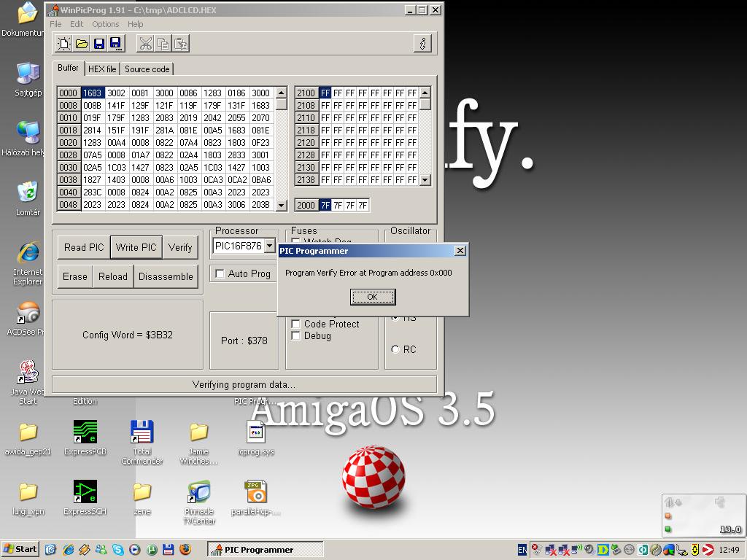Viewport: 747px width, 560px height.
Task: Click the Port : $378 label
Action: pyautogui.click(x=244, y=341)
